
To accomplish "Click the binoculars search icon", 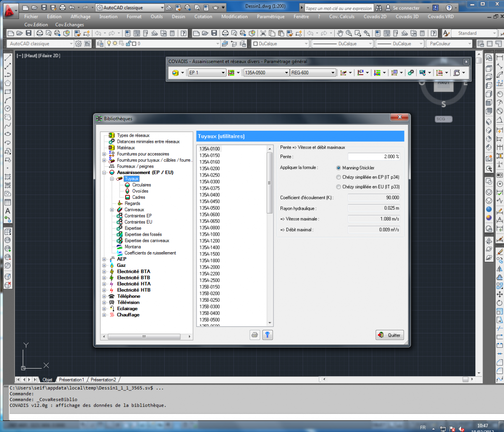I will tap(379, 8).
